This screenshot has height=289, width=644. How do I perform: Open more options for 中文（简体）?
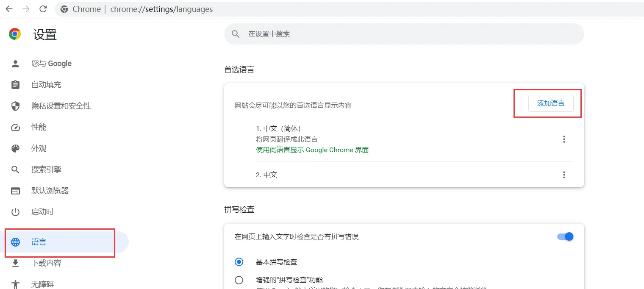(x=563, y=139)
